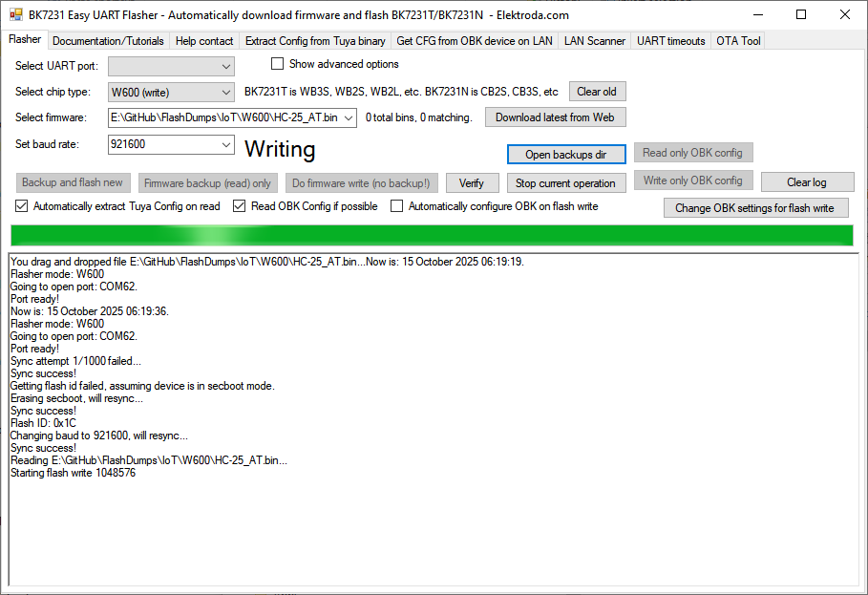
Task: Click the Verify button
Action: click(472, 183)
